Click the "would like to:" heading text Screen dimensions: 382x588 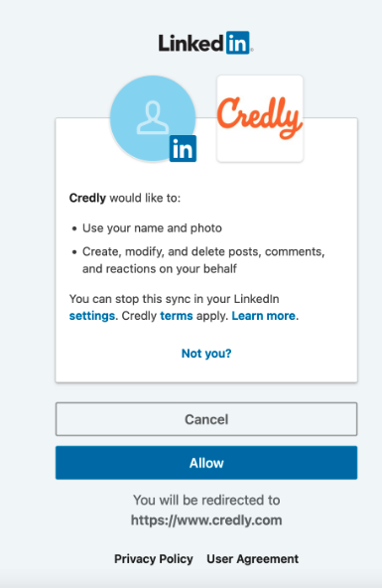(145, 198)
